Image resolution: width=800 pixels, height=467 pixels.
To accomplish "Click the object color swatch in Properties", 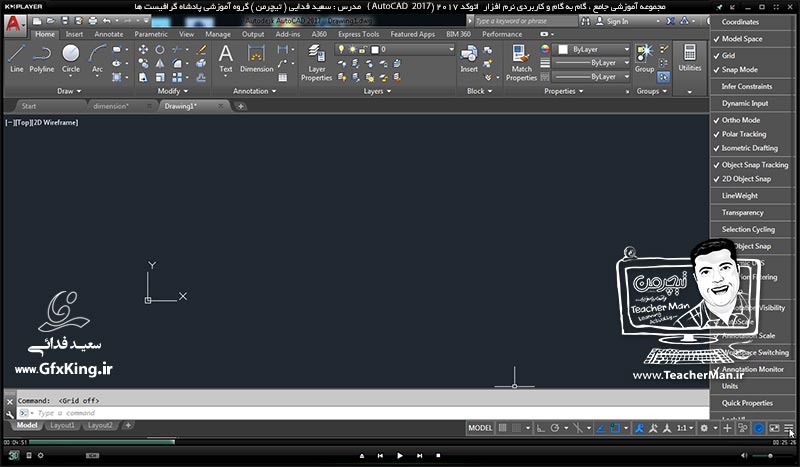I will pyautogui.click(x=563, y=50).
